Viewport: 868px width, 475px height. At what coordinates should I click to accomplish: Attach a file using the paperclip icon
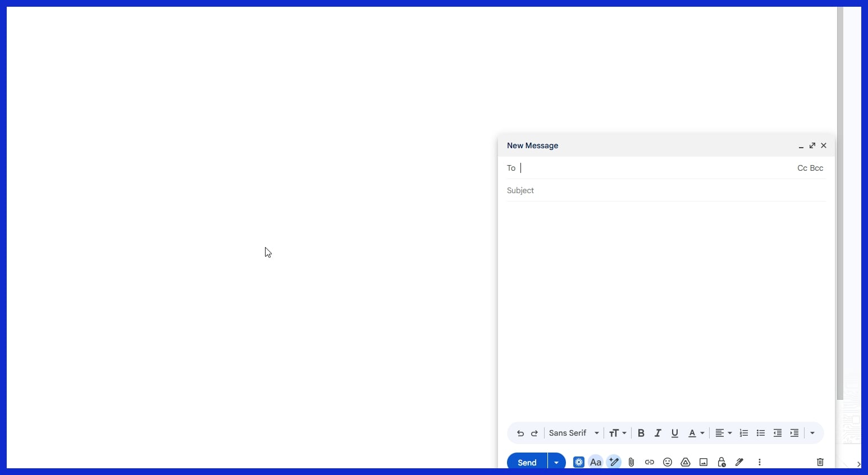(x=631, y=462)
